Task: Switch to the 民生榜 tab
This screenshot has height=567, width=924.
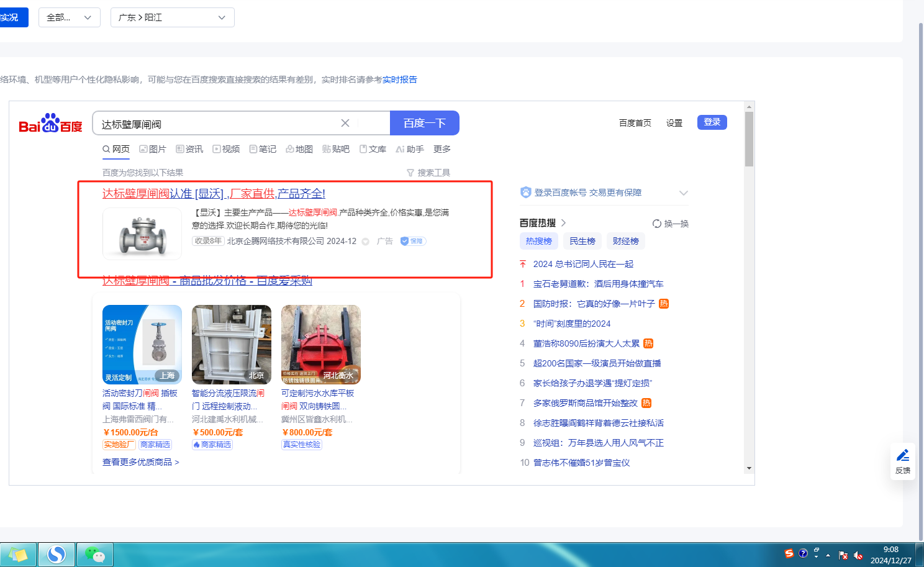Action: tap(582, 241)
